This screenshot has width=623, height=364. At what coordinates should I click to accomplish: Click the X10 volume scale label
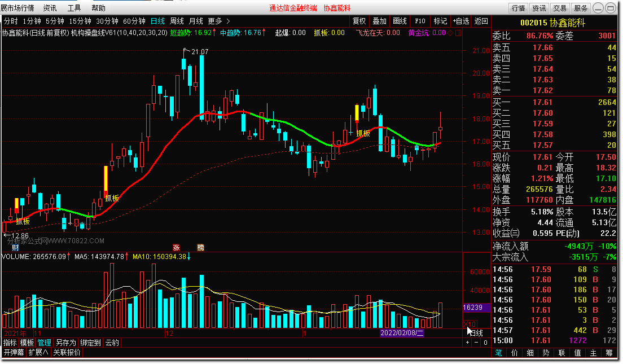(470, 324)
